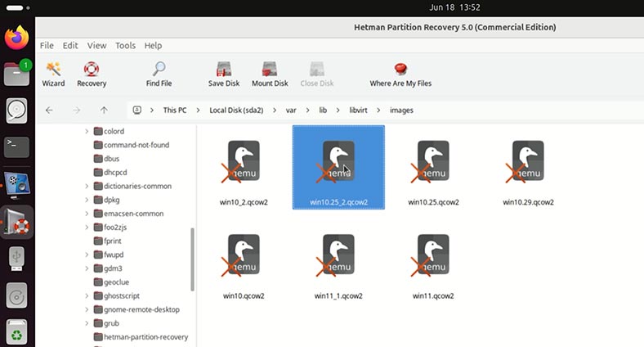
Task: Go back with the left arrow
Action: [49, 110]
